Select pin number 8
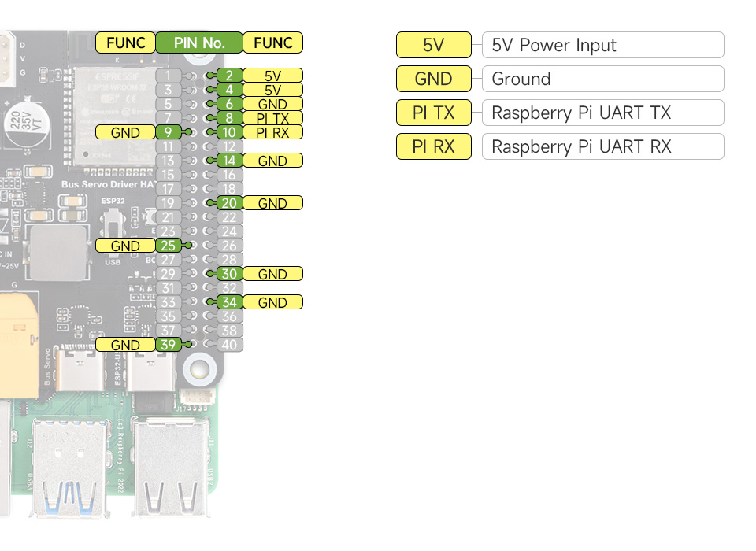The height and width of the screenshot is (551, 756). [x=229, y=118]
